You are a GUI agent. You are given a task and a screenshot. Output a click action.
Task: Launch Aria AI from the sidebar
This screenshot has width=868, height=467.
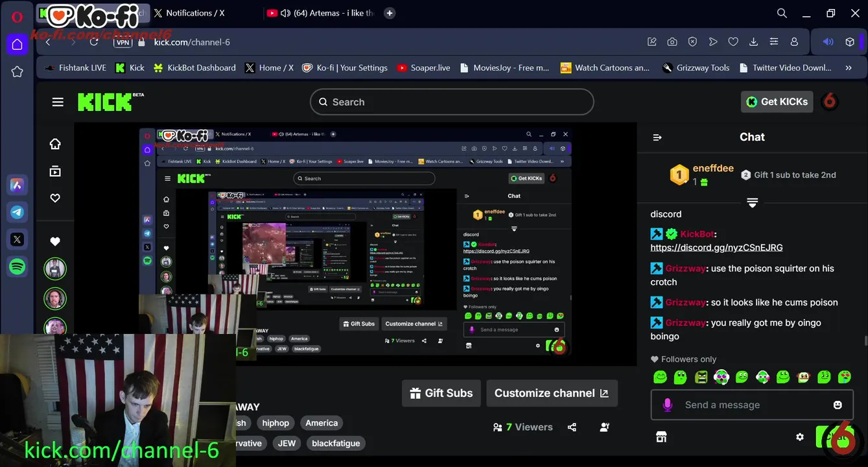point(18,185)
